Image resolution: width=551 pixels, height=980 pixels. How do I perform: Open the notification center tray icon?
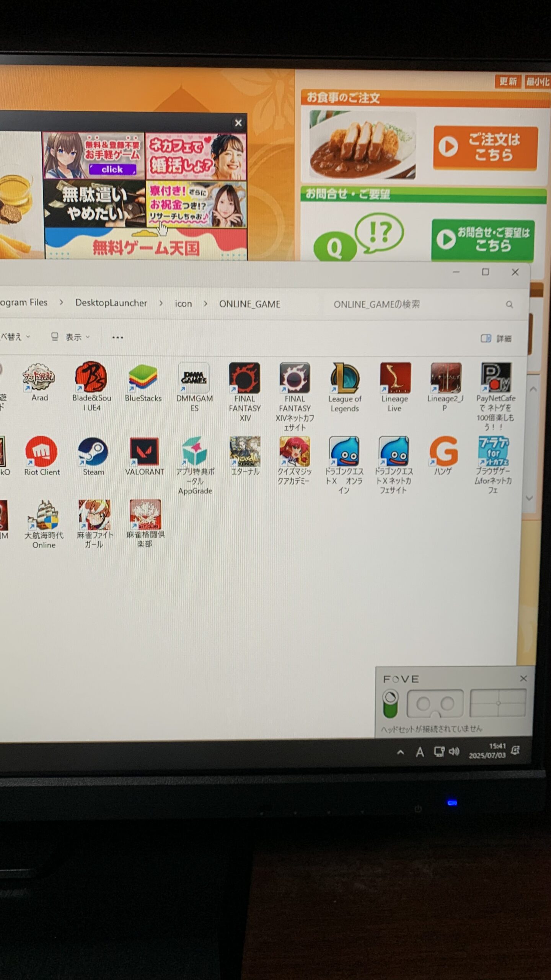click(x=515, y=750)
